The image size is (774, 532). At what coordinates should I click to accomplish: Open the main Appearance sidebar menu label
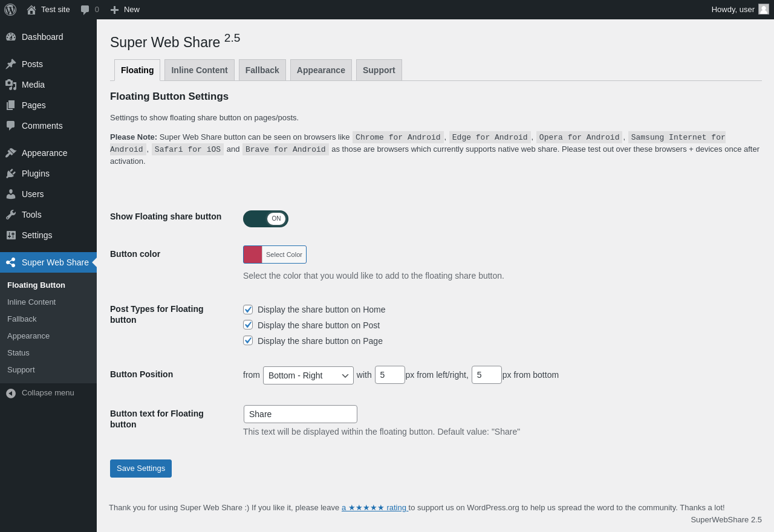click(45, 153)
